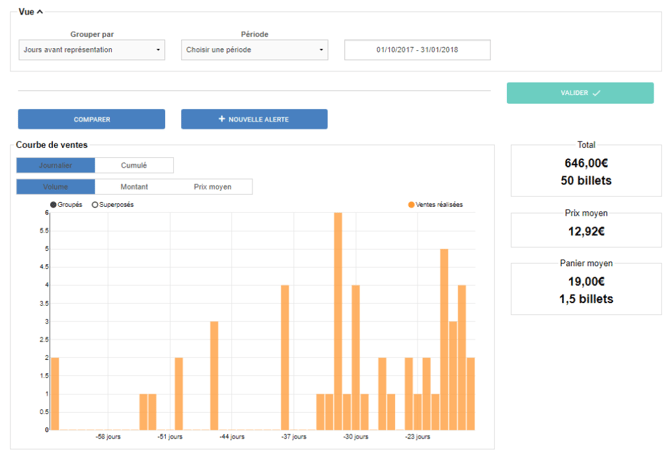Click the tallest bar reaching 6 sales
This screenshot has height=459, width=670.
point(338,320)
